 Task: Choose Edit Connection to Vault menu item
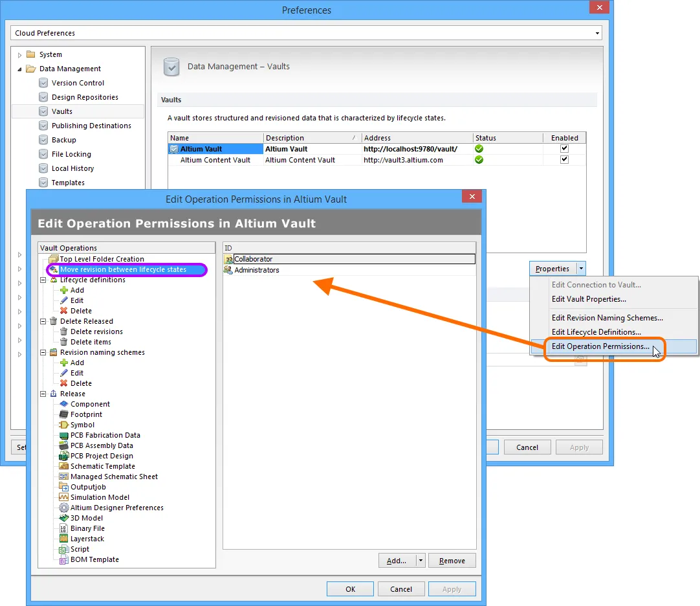coord(596,285)
